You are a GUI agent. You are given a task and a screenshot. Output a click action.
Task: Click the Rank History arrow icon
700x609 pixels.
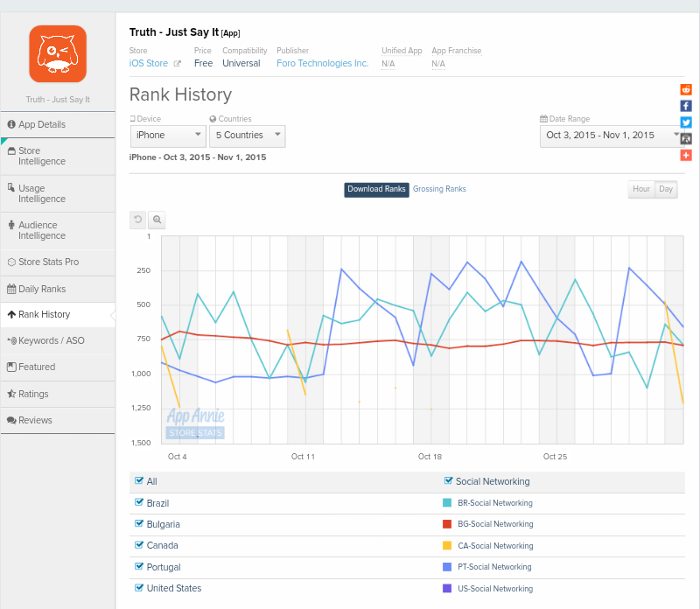tap(11, 314)
